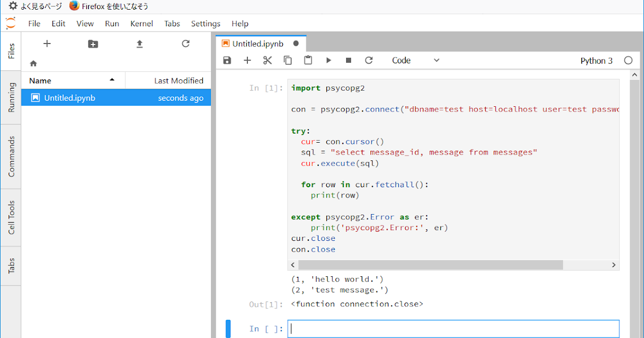Cut the selected cell using the scissors icon
This screenshot has width=644, height=338.
267,60
